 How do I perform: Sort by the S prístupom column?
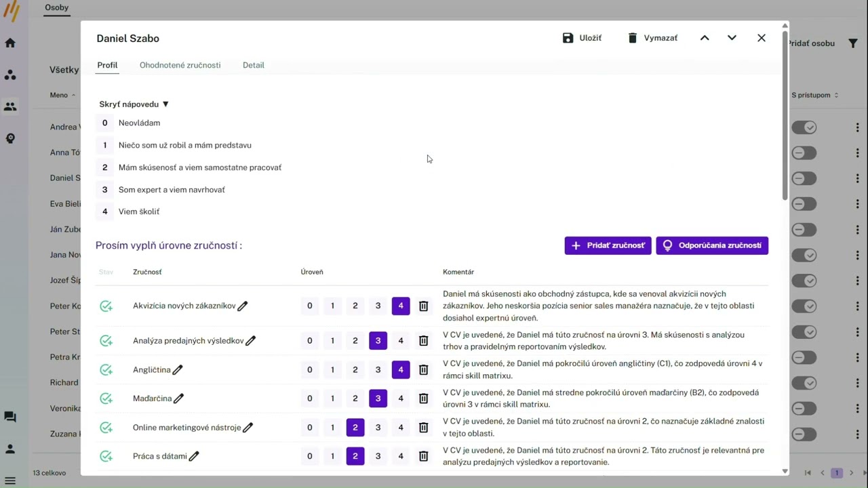[x=815, y=95]
